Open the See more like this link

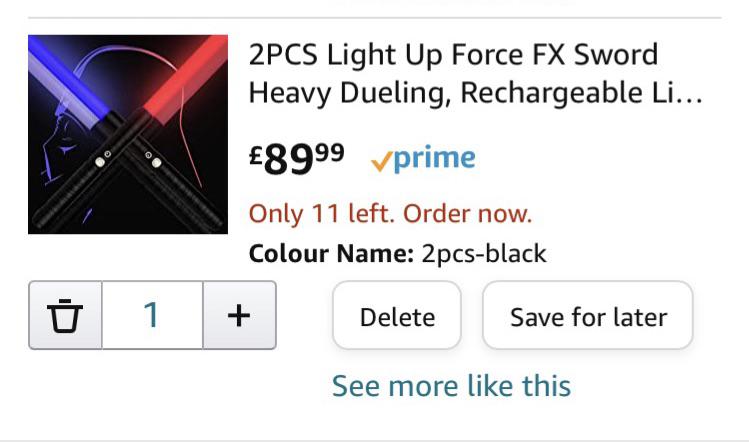451,386
